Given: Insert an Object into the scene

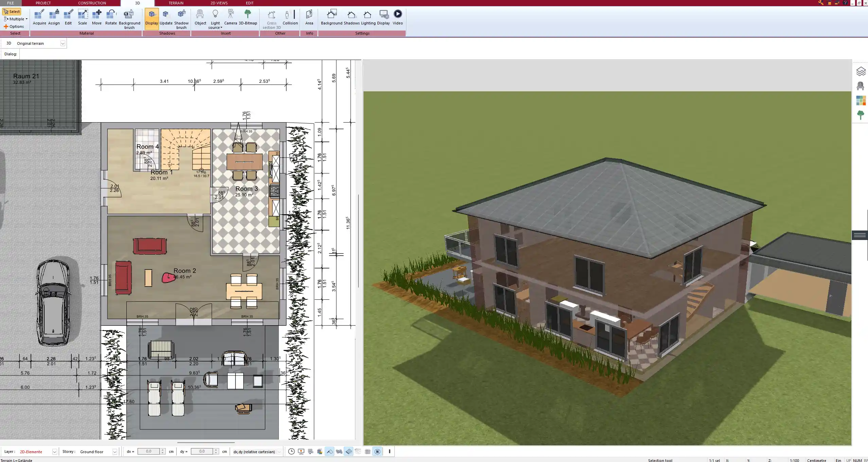Looking at the screenshot, I should [200, 18].
